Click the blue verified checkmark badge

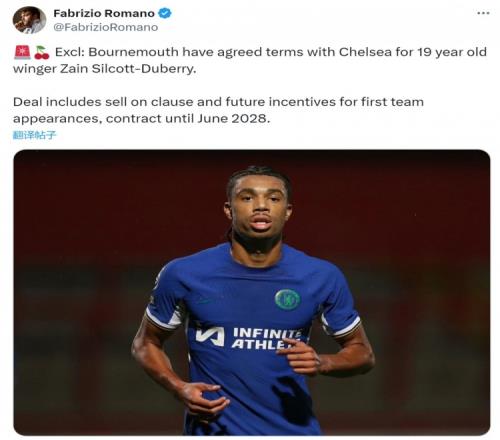(x=165, y=13)
